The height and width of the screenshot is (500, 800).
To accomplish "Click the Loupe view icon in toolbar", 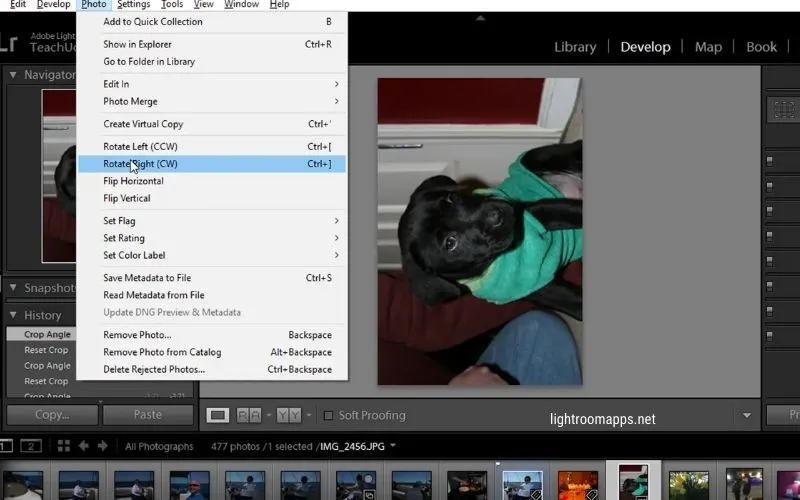I will point(217,415).
